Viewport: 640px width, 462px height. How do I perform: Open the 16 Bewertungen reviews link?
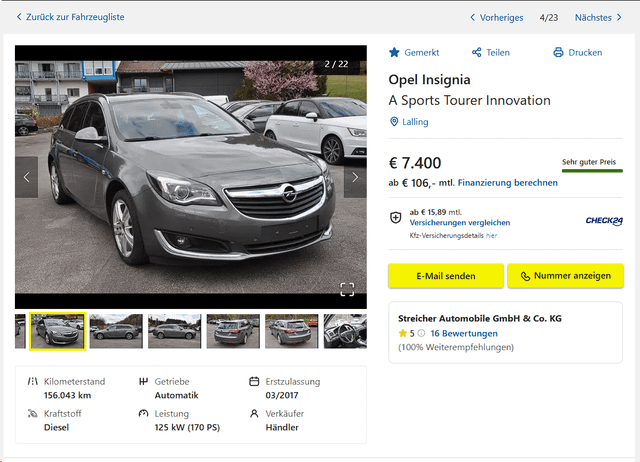tap(464, 333)
